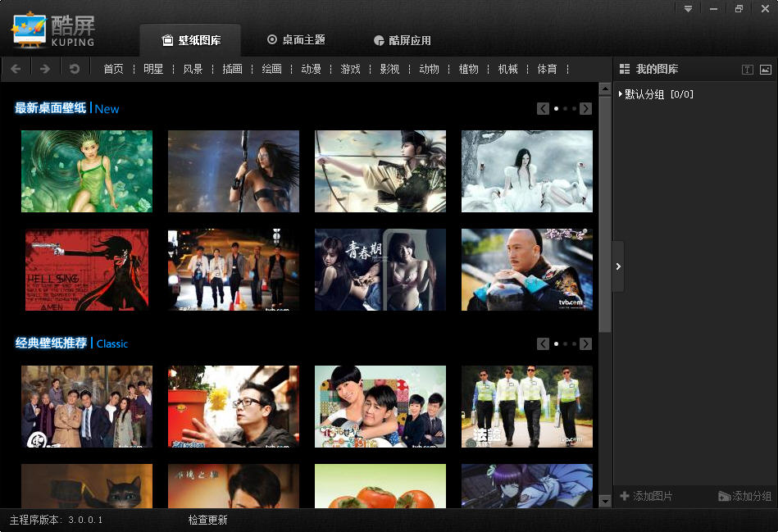Collapse the right library side panel
The width and height of the screenshot is (778, 532).
(x=618, y=266)
